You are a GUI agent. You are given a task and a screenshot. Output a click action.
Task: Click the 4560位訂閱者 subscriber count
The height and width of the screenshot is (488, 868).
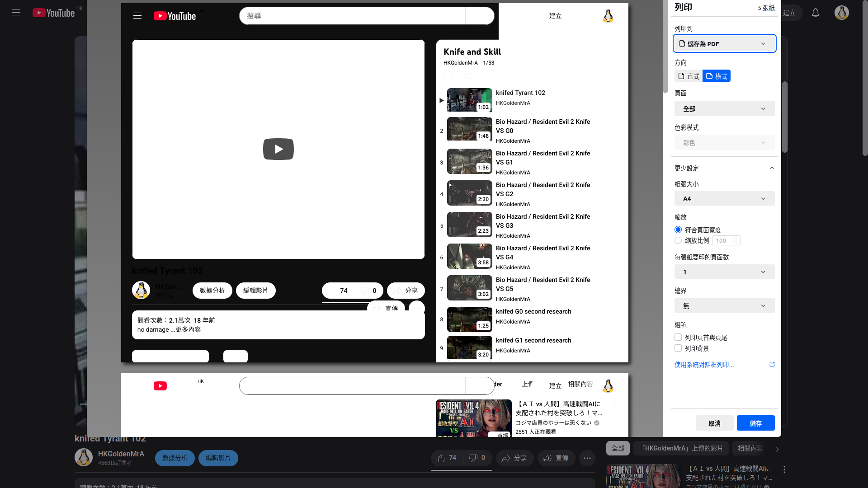tap(115, 463)
